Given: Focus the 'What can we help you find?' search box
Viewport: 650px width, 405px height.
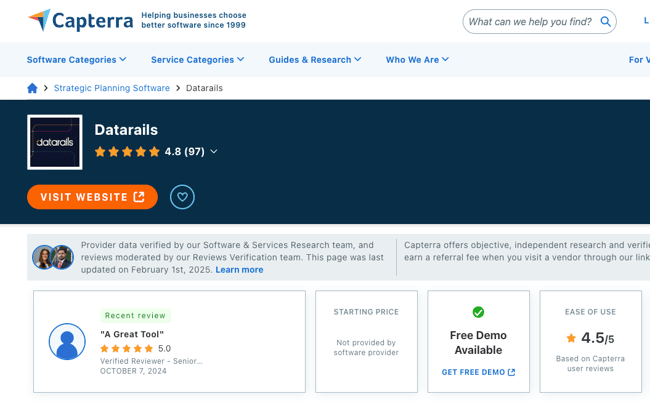Looking at the screenshot, I should click(539, 22).
